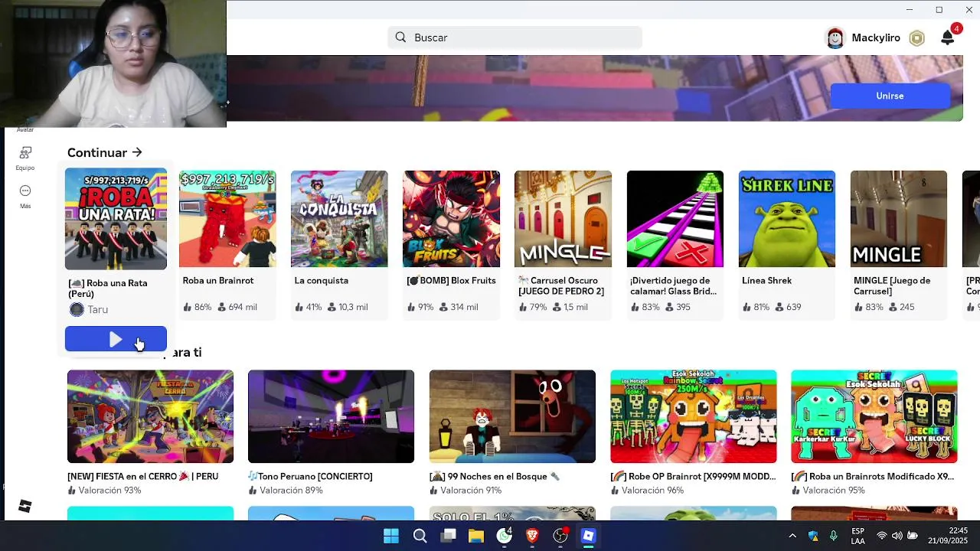Open the Continuar section link
The height and width of the screenshot is (551, 980).
[x=105, y=152]
